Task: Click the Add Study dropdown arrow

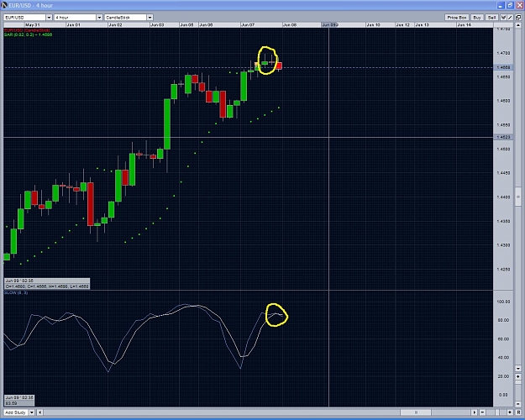Action: [32, 412]
